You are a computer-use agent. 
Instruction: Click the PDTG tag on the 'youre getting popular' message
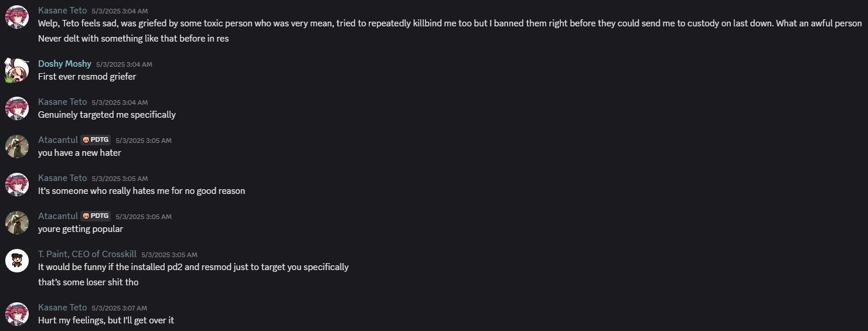[x=96, y=216]
